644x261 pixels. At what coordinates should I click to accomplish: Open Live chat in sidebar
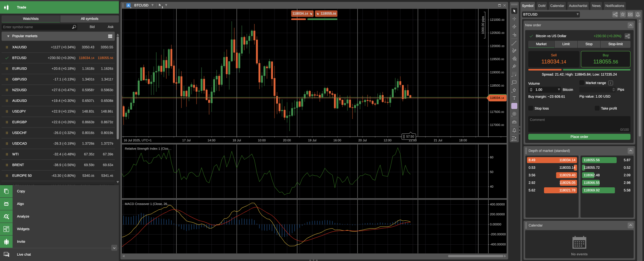click(59, 254)
